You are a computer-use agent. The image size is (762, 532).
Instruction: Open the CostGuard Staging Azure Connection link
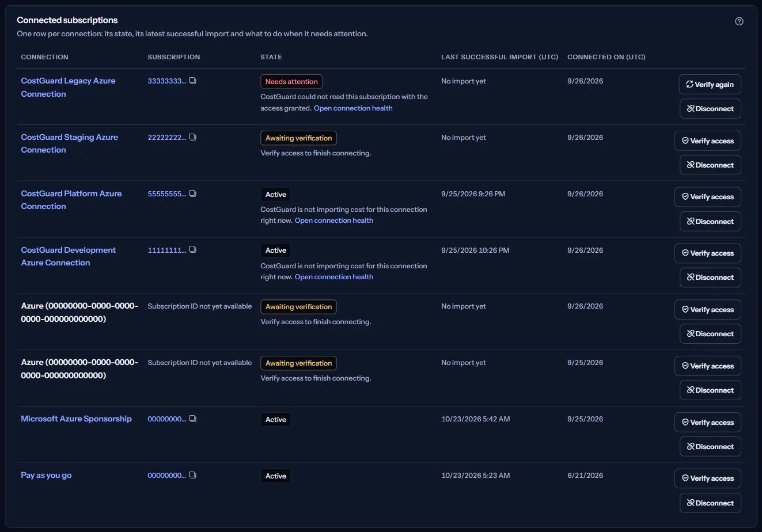tap(69, 143)
